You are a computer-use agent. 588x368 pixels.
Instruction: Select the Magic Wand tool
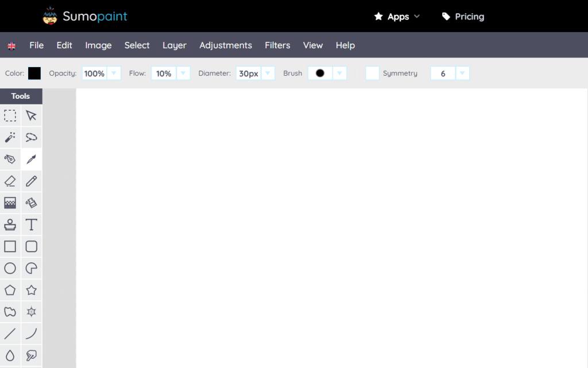coord(10,138)
